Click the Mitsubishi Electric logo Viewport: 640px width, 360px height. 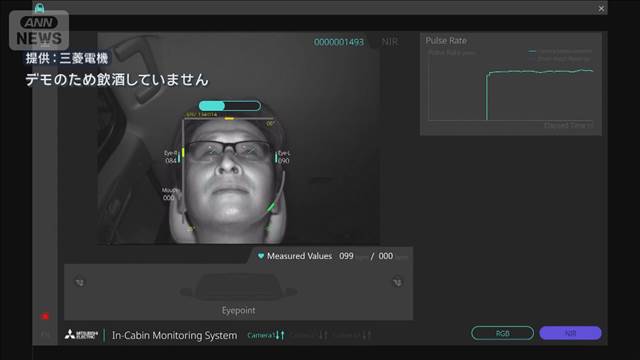[81, 335]
